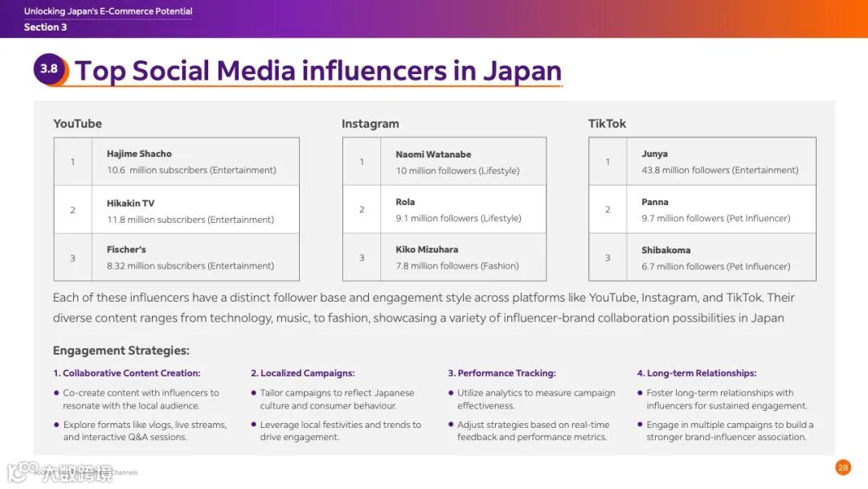
Task: Click 11.8 million subscribers (Entertainment) text
Action: [190, 220]
